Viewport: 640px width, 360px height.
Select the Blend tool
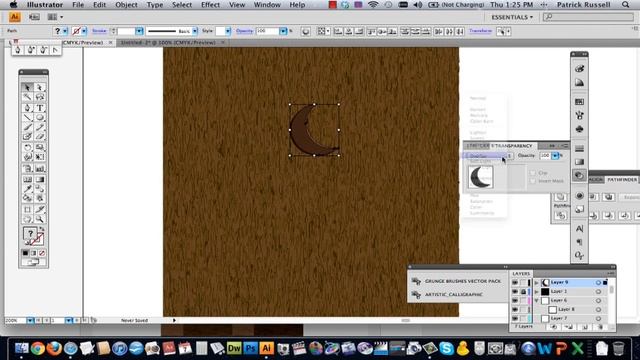coord(40,189)
